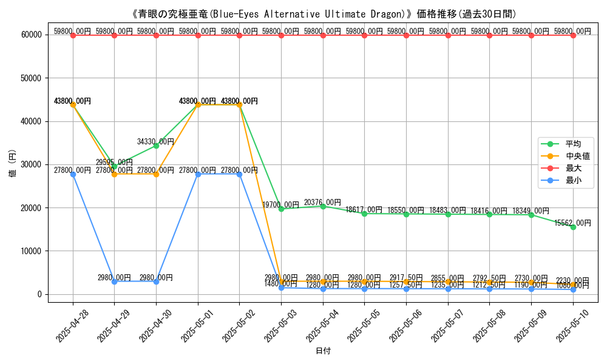Click the 18416.00円 data label
Viewport: 607px width, 364px height.
coord(489,211)
